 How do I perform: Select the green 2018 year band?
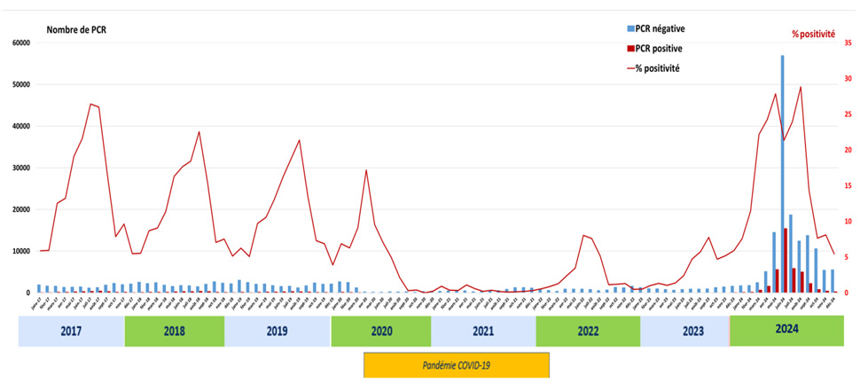[x=174, y=332]
